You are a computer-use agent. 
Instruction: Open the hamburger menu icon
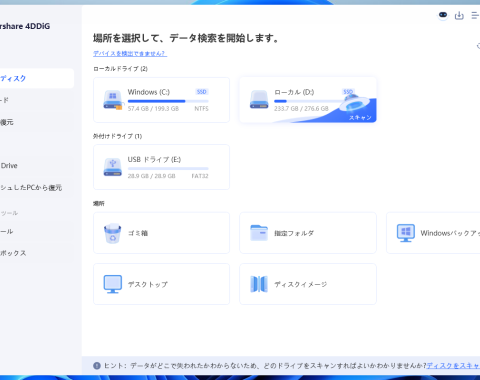475,15
